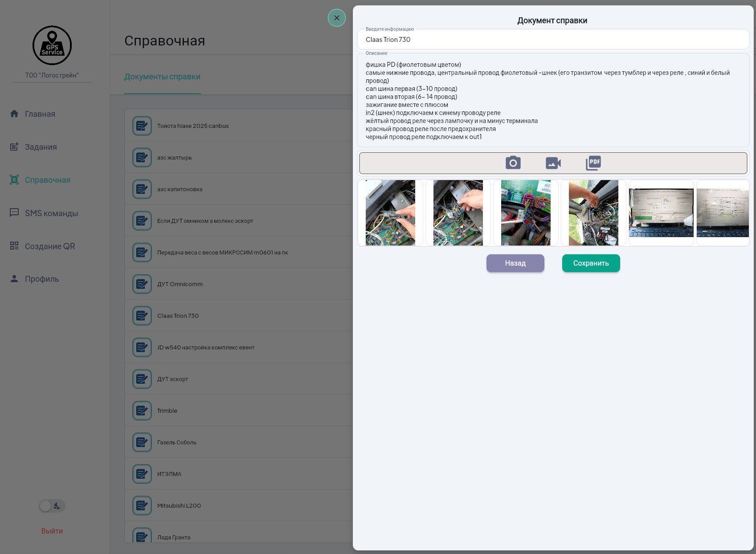Select Mitsubishi L200 list text

tap(179, 506)
